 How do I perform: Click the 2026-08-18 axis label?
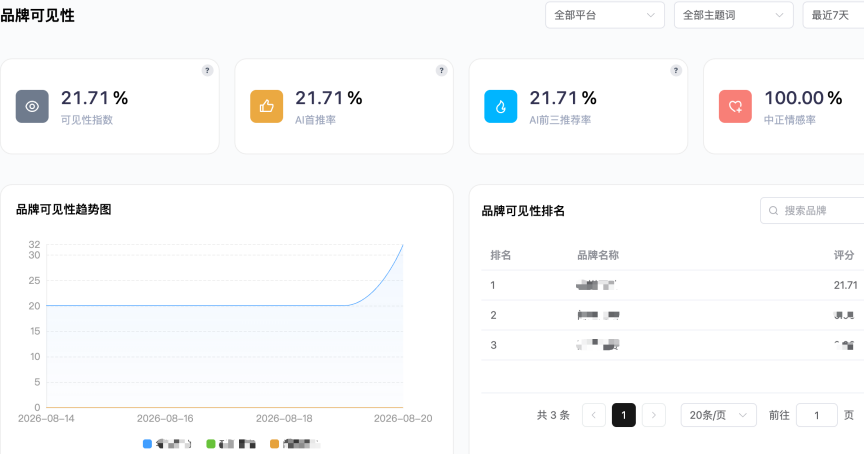284,419
